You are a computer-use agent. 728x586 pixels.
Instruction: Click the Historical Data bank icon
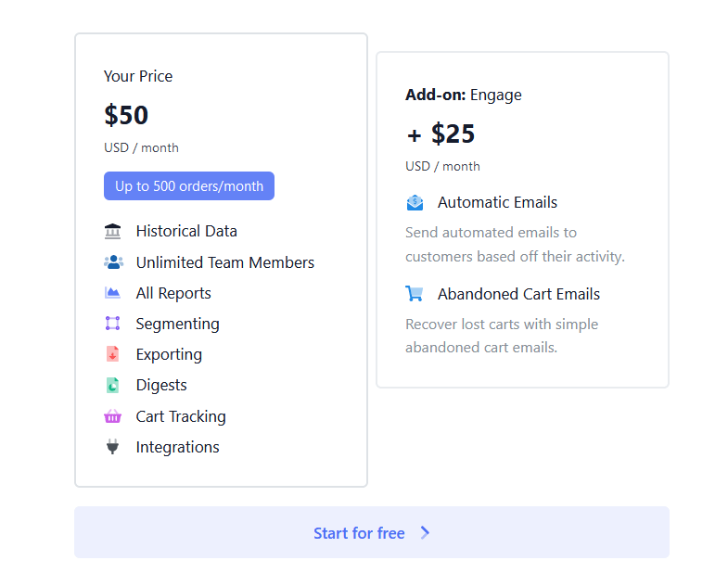click(112, 232)
